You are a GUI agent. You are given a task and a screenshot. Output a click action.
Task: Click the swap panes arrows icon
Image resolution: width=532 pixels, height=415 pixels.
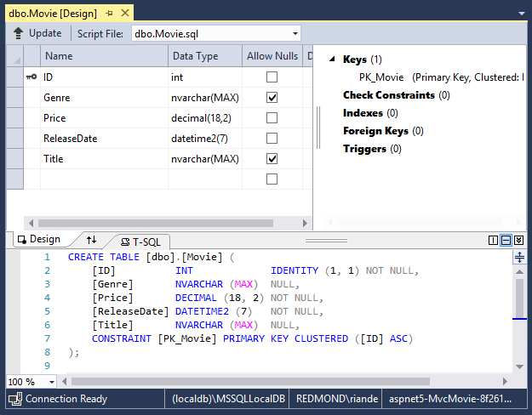[x=92, y=241]
